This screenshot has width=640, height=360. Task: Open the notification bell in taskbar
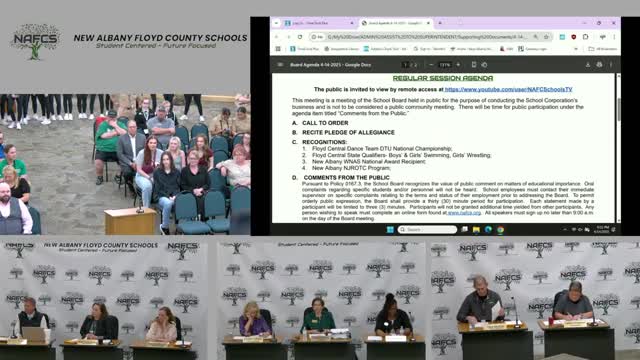613,229
